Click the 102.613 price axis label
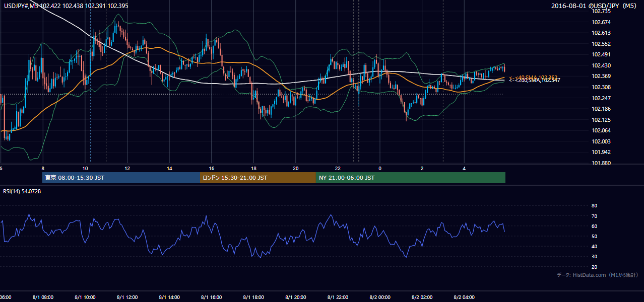 (x=602, y=33)
